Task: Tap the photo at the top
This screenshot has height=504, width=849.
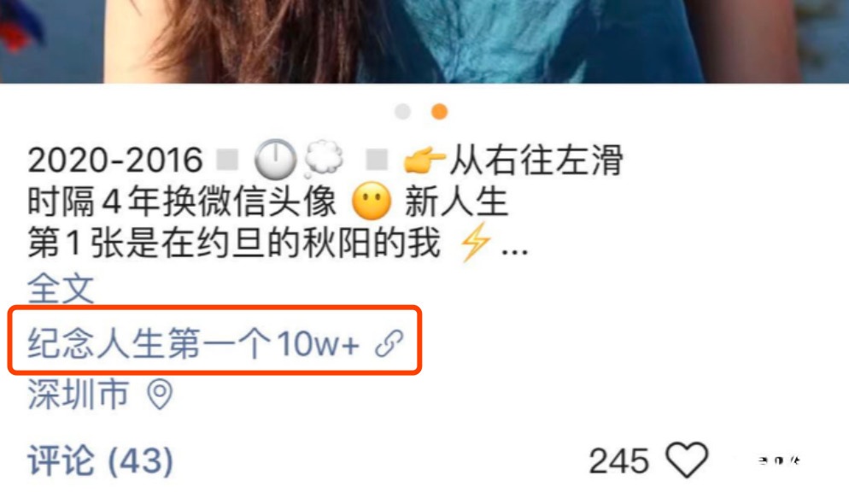Action: coord(424,41)
